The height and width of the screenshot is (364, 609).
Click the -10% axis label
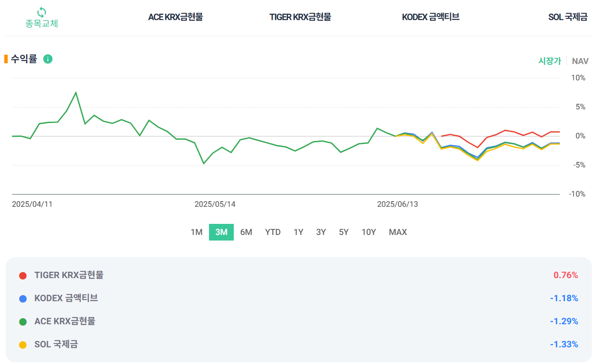[x=577, y=194]
